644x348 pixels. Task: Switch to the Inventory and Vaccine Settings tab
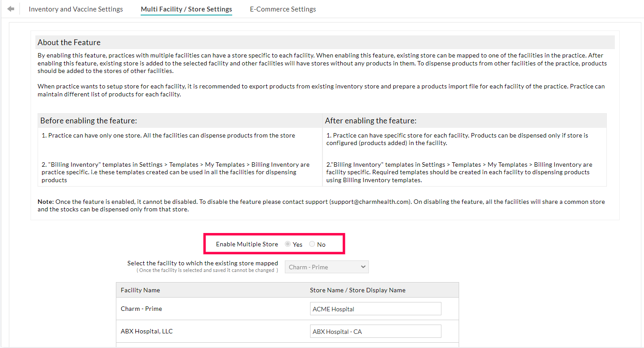pos(76,9)
